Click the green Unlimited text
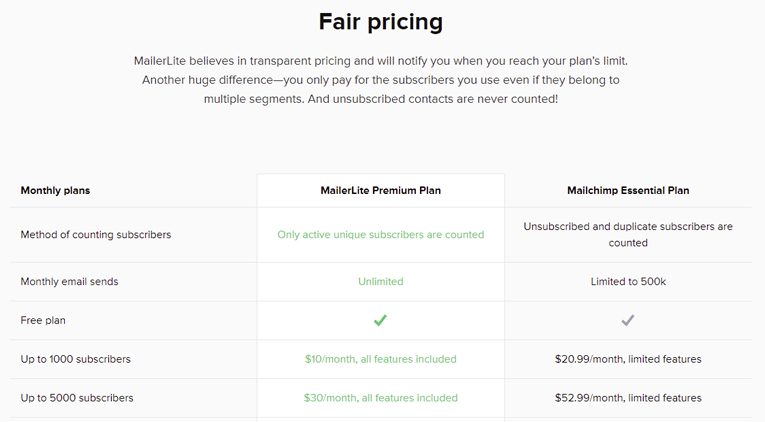765x422 pixels. coord(381,281)
